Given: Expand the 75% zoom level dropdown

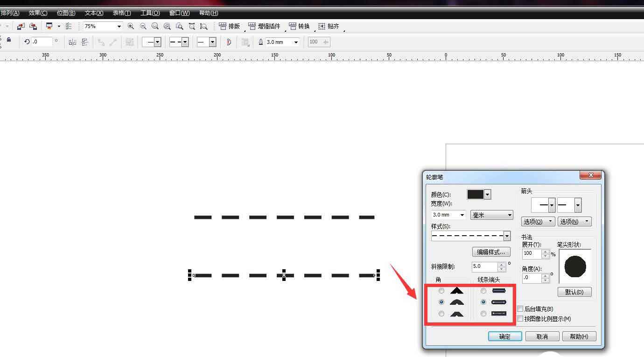Looking at the screenshot, I should [119, 27].
